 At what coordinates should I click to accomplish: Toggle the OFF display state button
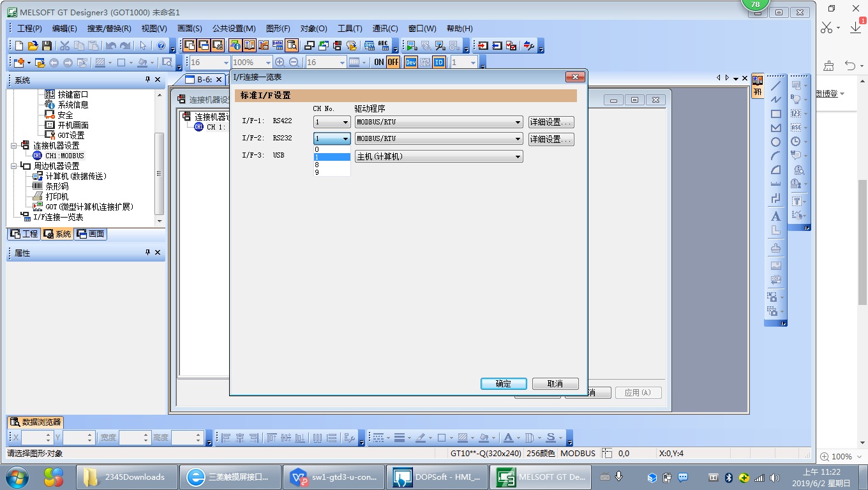point(393,63)
